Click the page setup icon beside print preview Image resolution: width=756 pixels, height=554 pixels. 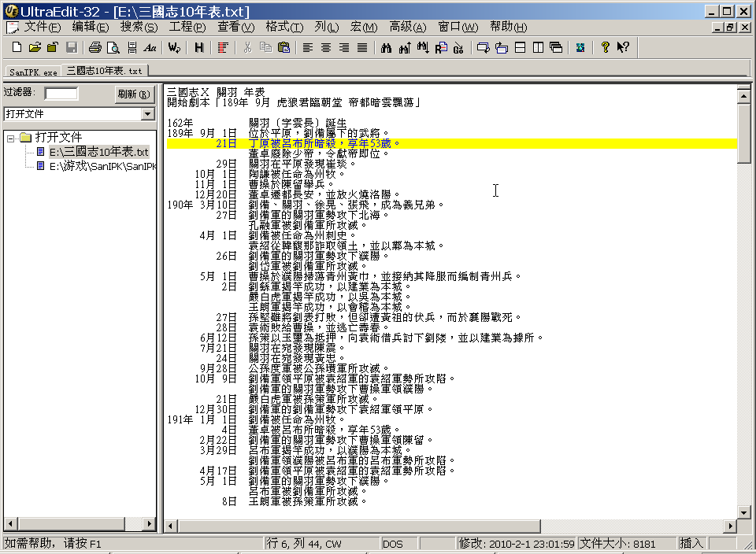click(132, 47)
